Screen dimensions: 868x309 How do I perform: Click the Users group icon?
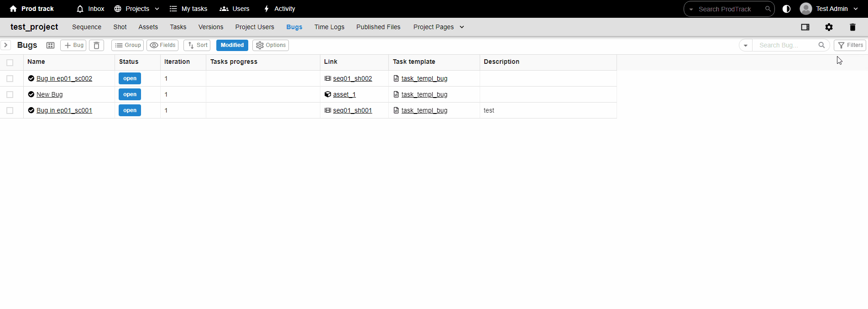click(x=224, y=9)
